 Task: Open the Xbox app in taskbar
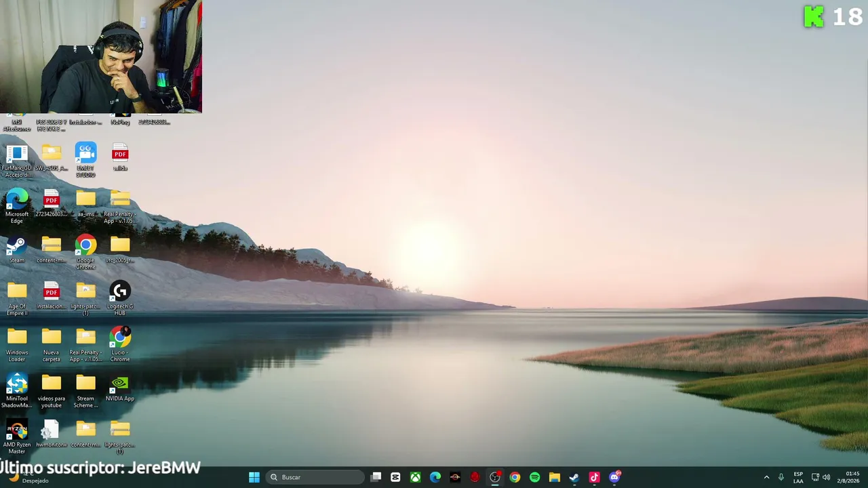pyautogui.click(x=415, y=477)
